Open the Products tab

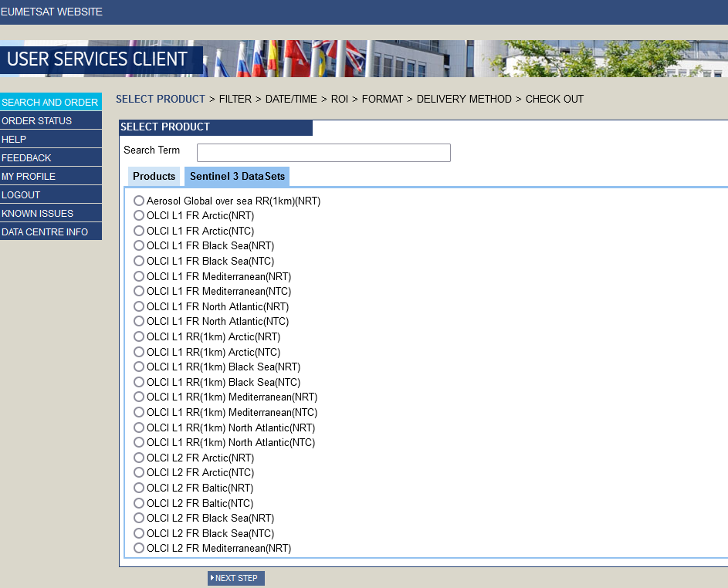tap(154, 176)
